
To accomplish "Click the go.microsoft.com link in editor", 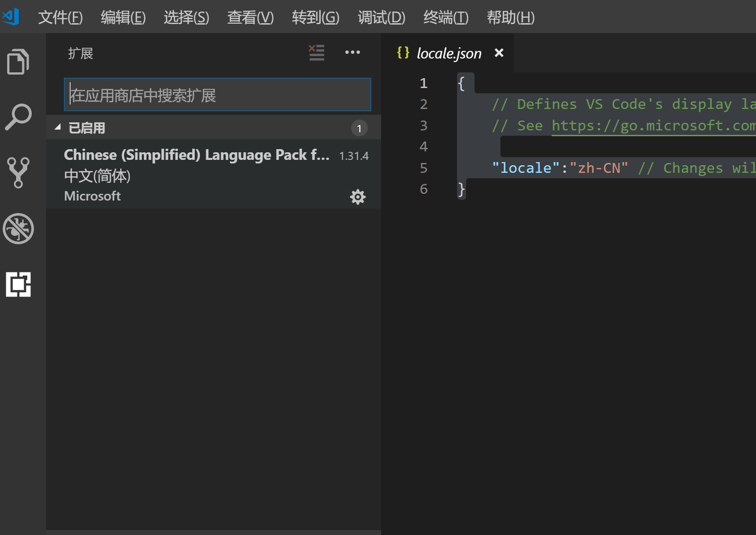I will pyautogui.click(x=654, y=125).
